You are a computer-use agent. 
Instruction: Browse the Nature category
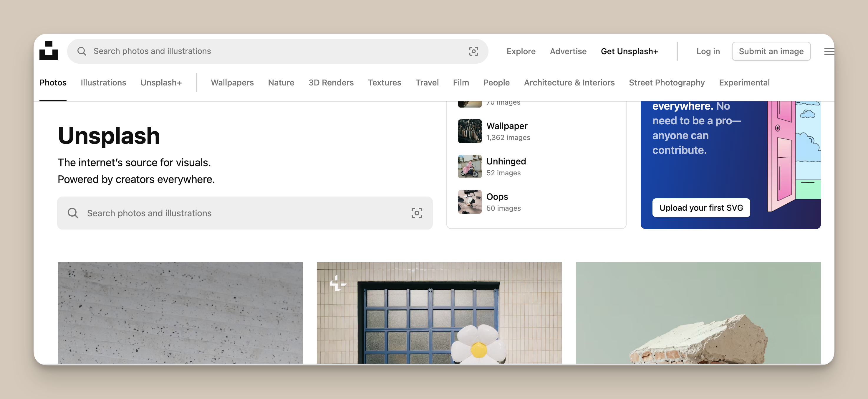click(x=281, y=83)
